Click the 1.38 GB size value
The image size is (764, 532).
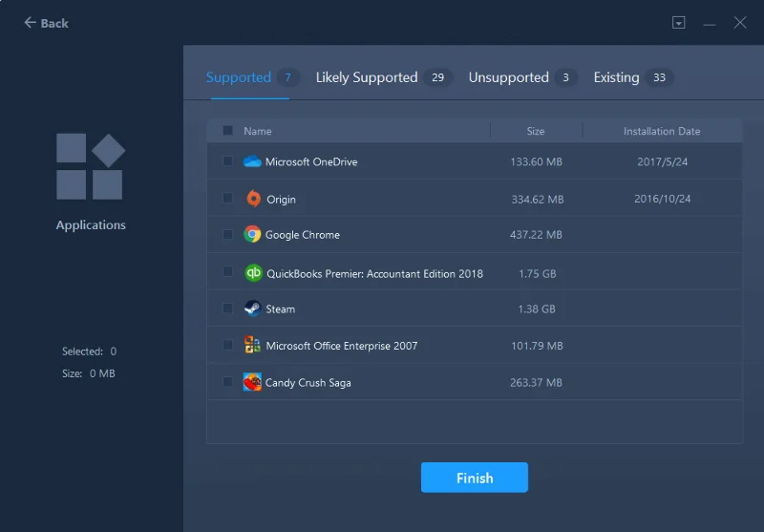pyautogui.click(x=536, y=309)
